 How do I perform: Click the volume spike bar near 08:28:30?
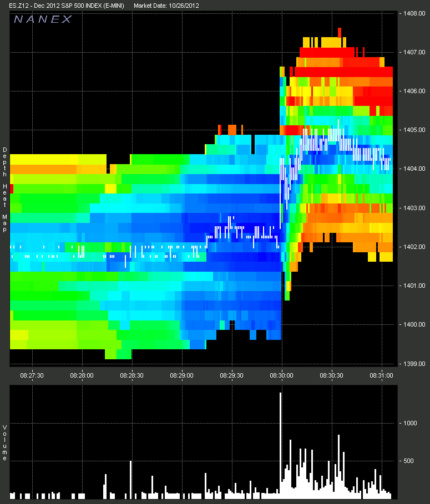[x=131, y=478]
